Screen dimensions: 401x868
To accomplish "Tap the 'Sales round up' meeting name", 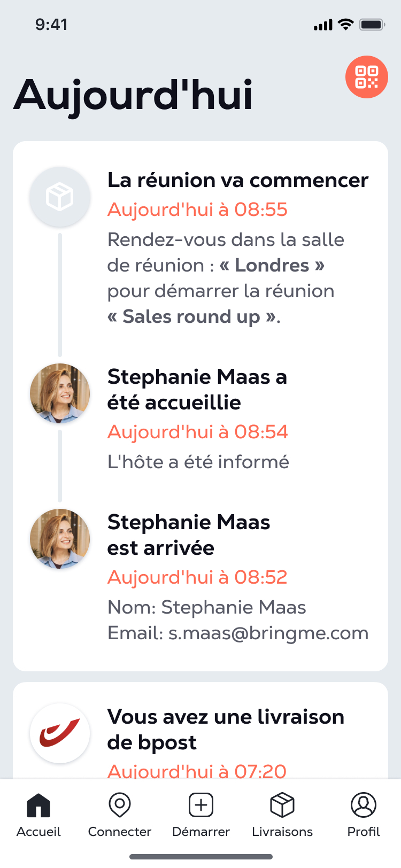I will point(191,316).
